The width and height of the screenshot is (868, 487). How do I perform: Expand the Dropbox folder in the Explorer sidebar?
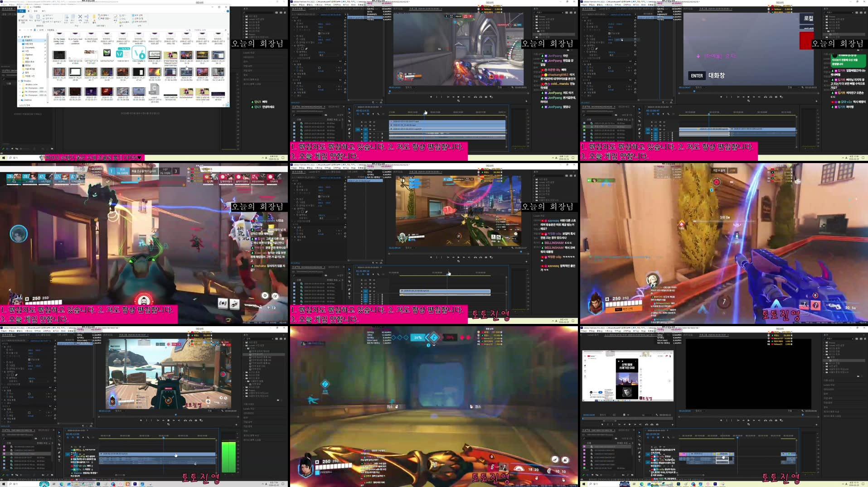[x=19, y=81]
